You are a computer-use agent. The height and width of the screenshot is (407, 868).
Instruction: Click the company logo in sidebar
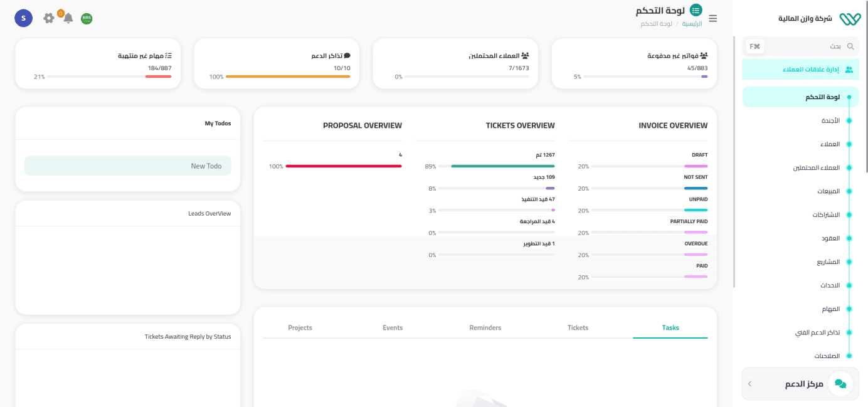(850, 19)
